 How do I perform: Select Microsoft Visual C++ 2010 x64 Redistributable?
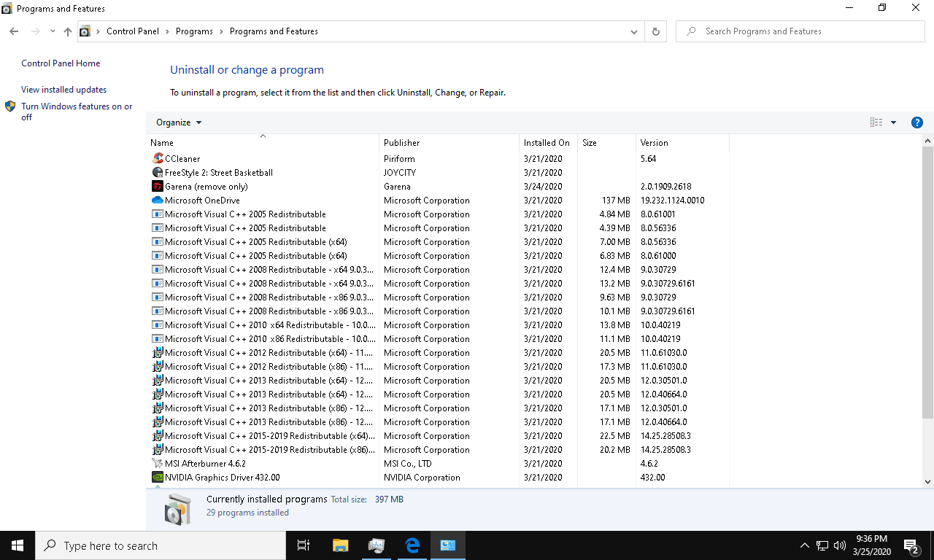pos(438,325)
